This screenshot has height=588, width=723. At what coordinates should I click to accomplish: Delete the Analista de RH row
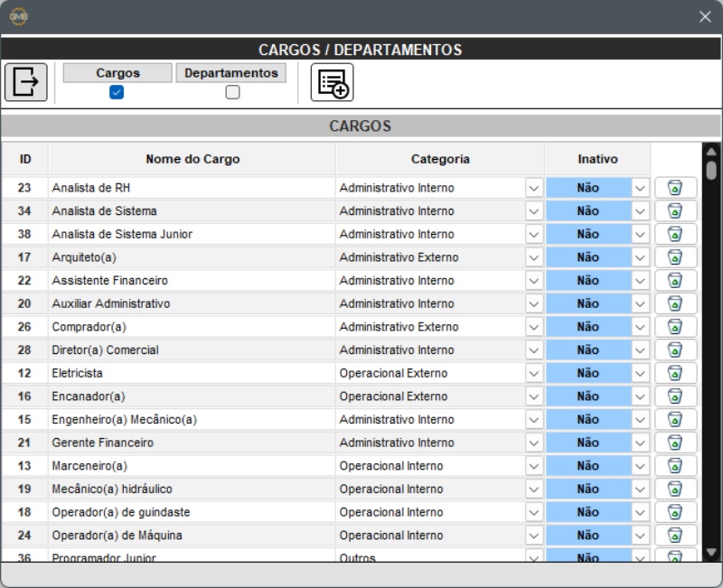click(x=675, y=188)
